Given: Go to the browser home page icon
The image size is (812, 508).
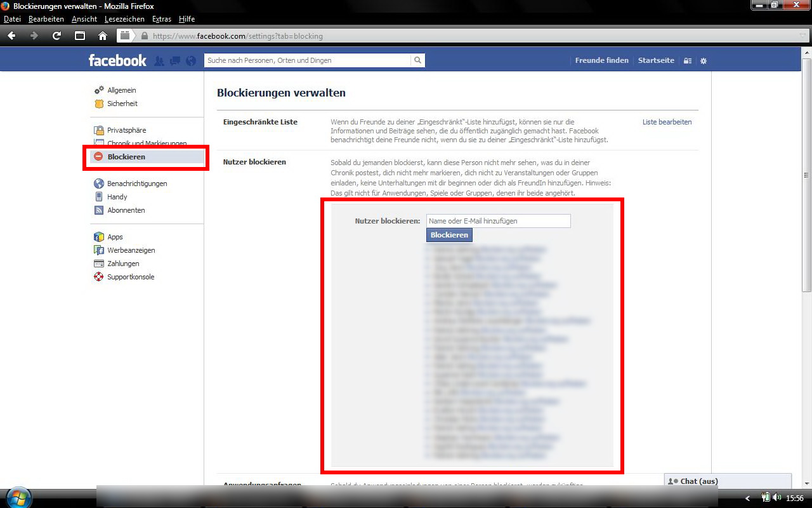Looking at the screenshot, I should pyautogui.click(x=103, y=36).
